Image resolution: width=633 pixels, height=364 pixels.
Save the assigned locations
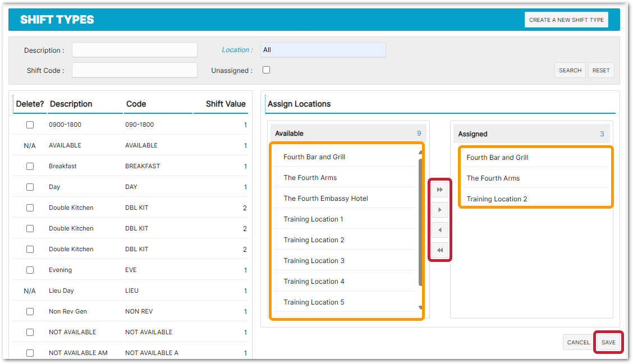608,342
